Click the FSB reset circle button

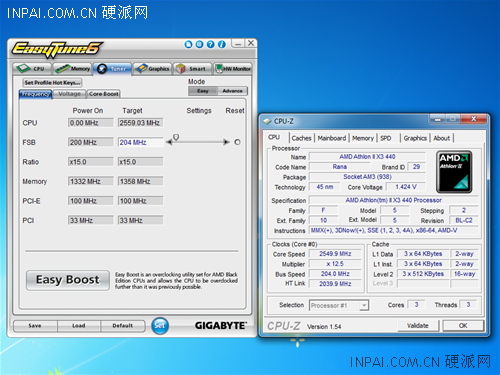point(237,142)
